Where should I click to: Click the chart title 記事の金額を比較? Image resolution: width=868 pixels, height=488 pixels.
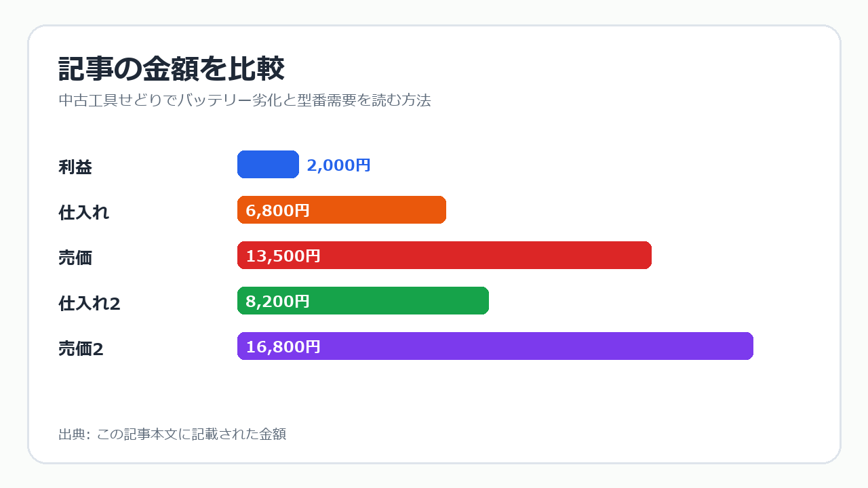(x=171, y=69)
